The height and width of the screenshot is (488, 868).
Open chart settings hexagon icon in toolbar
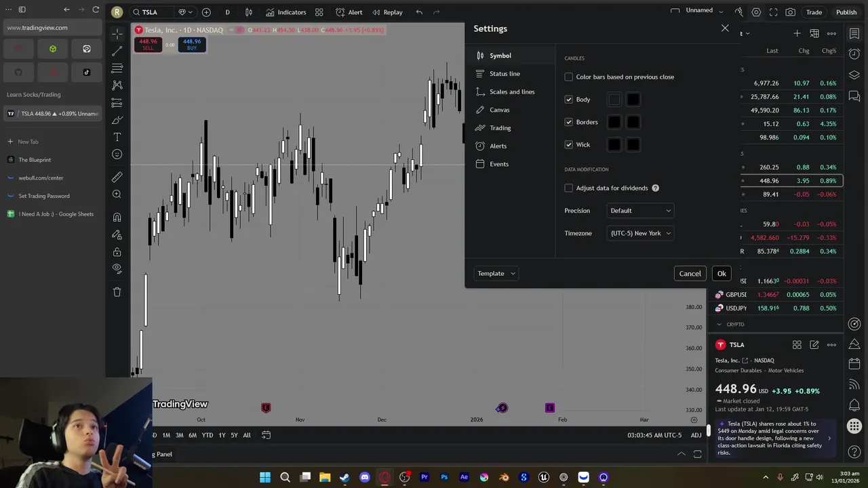pyautogui.click(x=756, y=12)
